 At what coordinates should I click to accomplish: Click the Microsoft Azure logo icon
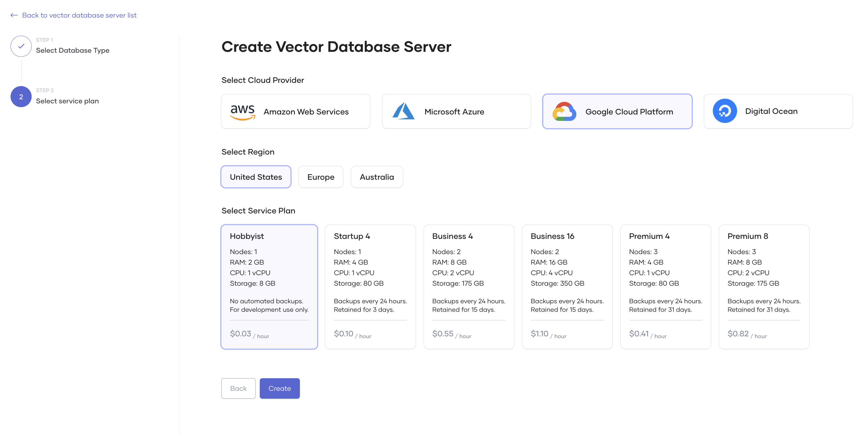(x=403, y=111)
